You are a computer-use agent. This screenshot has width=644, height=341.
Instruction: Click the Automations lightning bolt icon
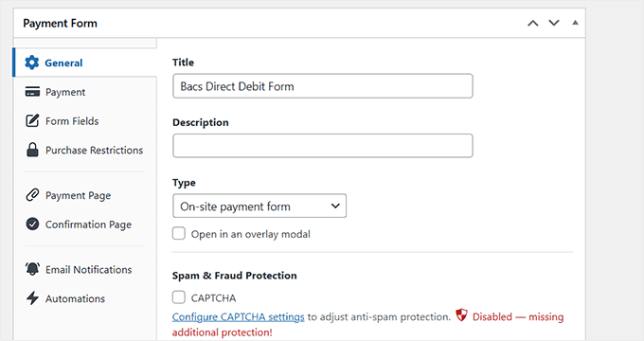point(32,298)
